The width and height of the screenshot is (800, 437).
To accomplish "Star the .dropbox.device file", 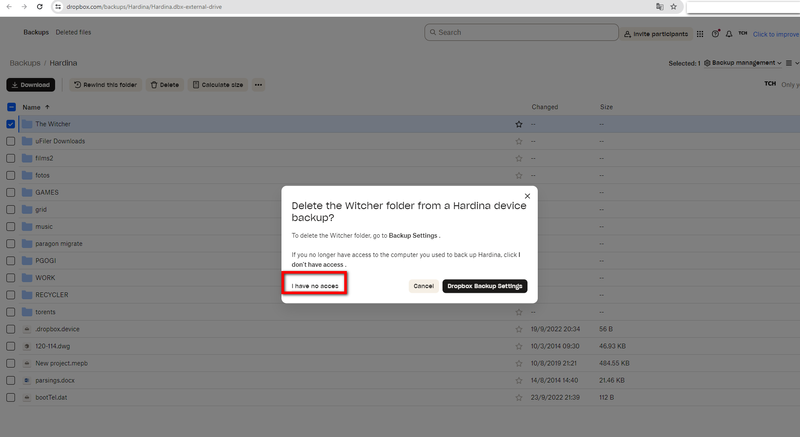I will pos(519,329).
